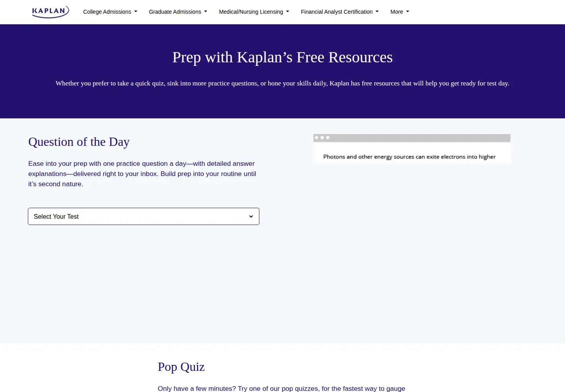Click the Photons question preview image
Image resolution: width=565 pixels, height=392 pixels.
[412, 149]
